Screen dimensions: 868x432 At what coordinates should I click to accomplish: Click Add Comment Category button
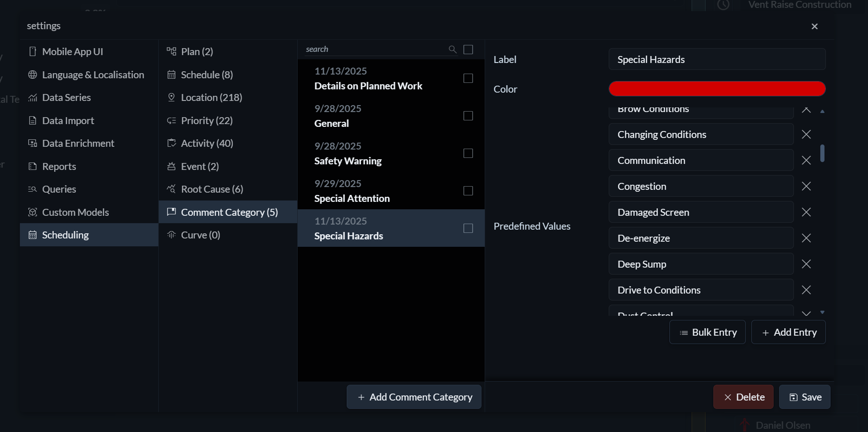pos(414,397)
